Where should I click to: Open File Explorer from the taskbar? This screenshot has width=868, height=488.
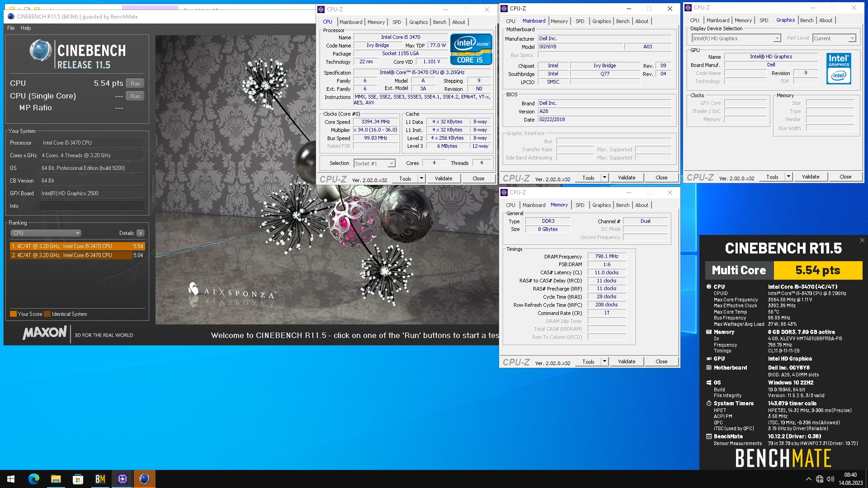pos(56,479)
